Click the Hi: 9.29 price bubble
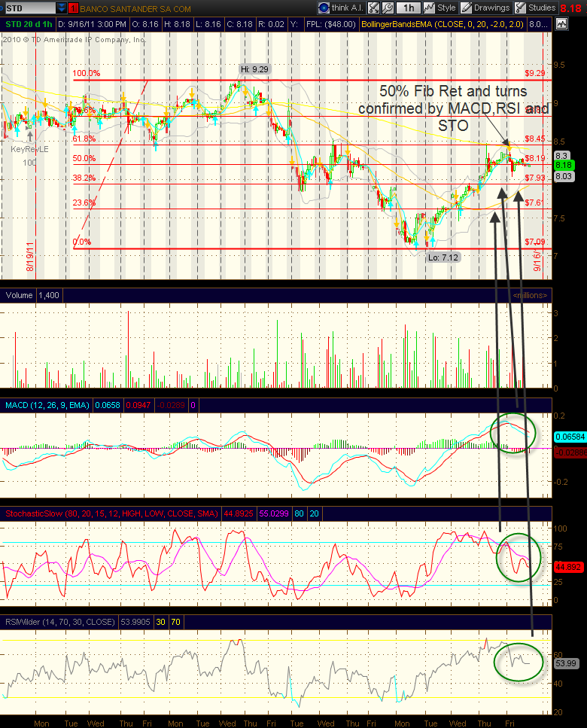587x728 pixels. tap(254, 69)
